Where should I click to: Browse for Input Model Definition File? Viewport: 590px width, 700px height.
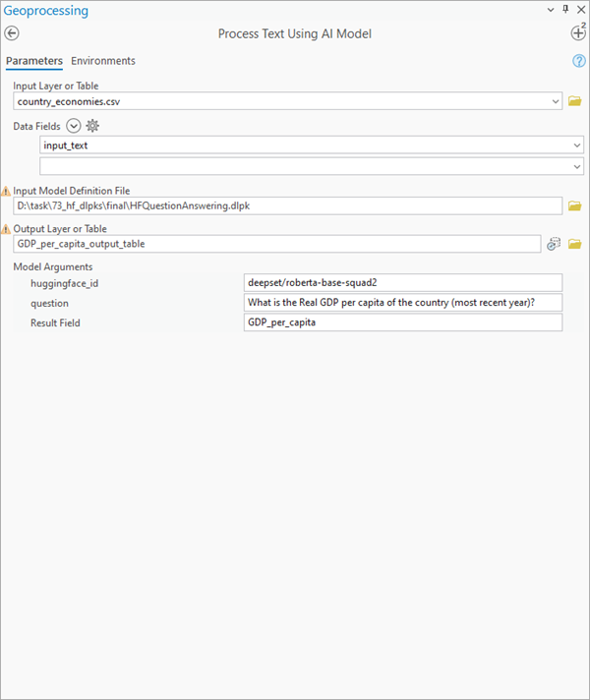pos(575,206)
